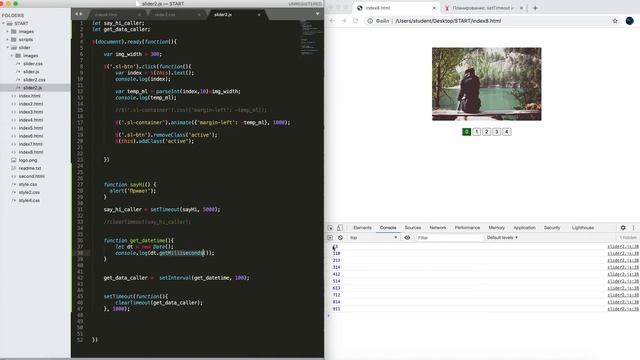Open the Memory tab

(497, 228)
